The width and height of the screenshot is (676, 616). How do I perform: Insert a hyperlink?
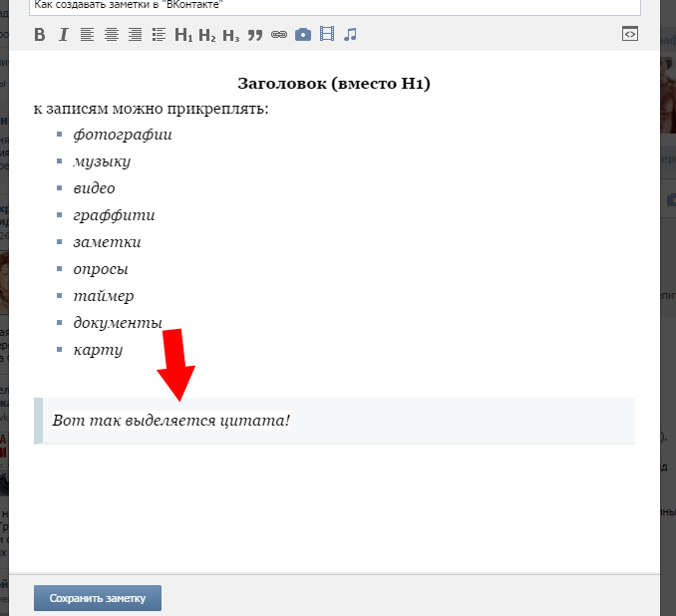[x=279, y=35]
